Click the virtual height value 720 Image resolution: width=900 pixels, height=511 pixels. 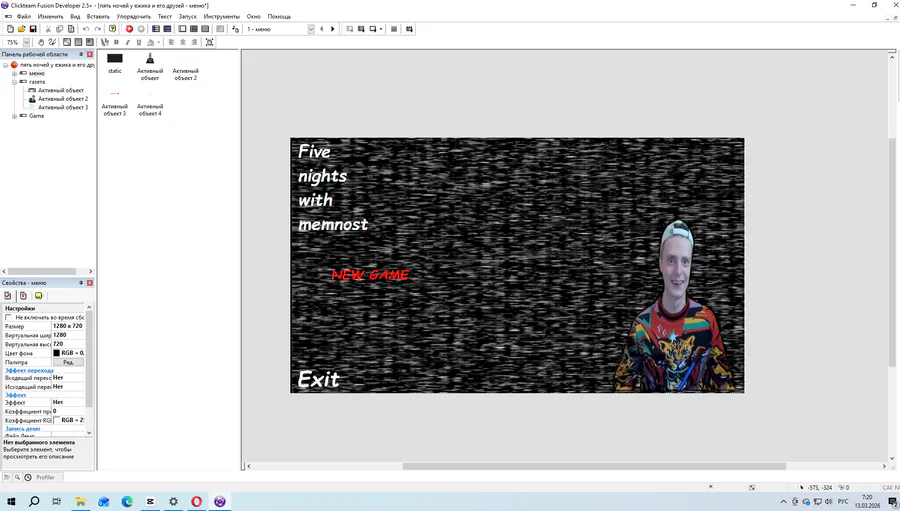(x=68, y=344)
